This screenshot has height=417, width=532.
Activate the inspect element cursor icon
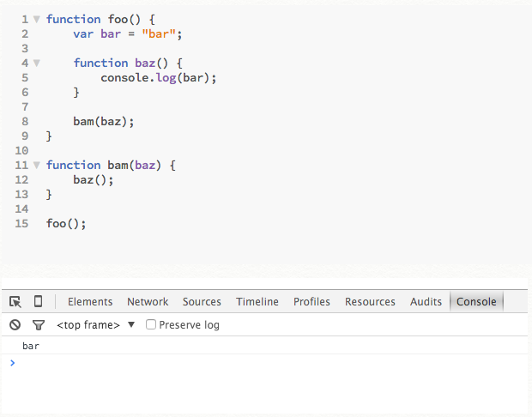[15, 302]
